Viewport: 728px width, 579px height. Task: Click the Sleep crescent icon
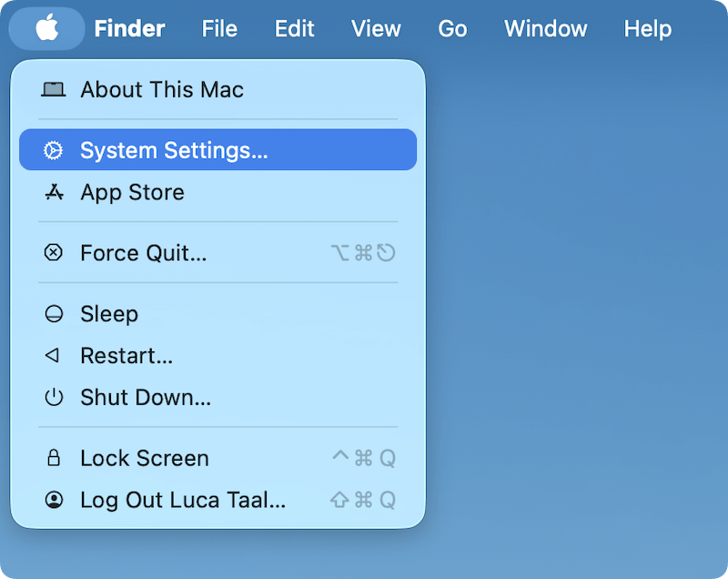54,313
